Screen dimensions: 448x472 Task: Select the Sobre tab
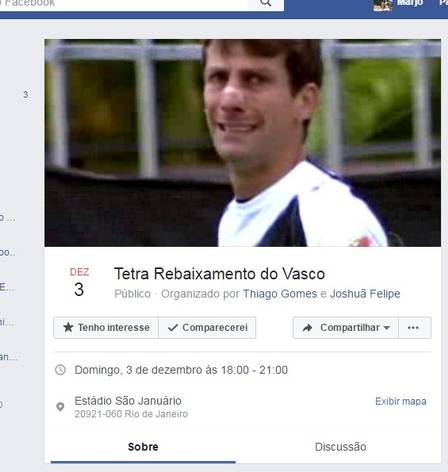[x=143, y=447]
